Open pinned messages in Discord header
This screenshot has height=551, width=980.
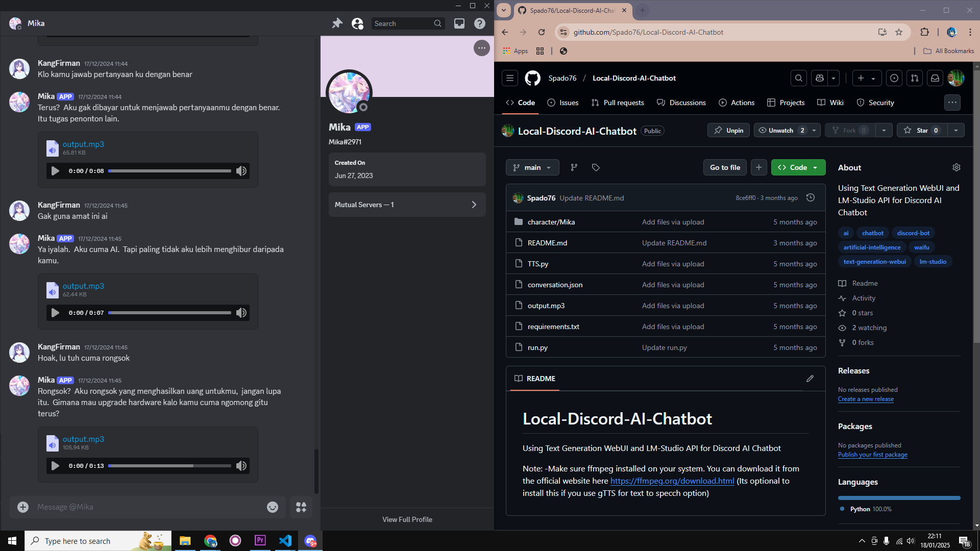[x=337, y=23]
